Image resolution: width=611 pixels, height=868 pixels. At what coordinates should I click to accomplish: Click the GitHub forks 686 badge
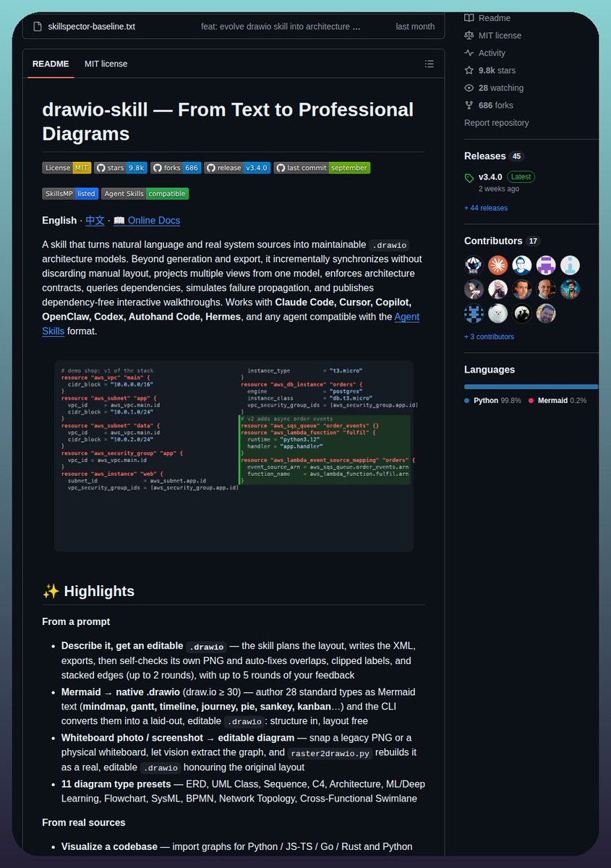(x=176, y=168)
